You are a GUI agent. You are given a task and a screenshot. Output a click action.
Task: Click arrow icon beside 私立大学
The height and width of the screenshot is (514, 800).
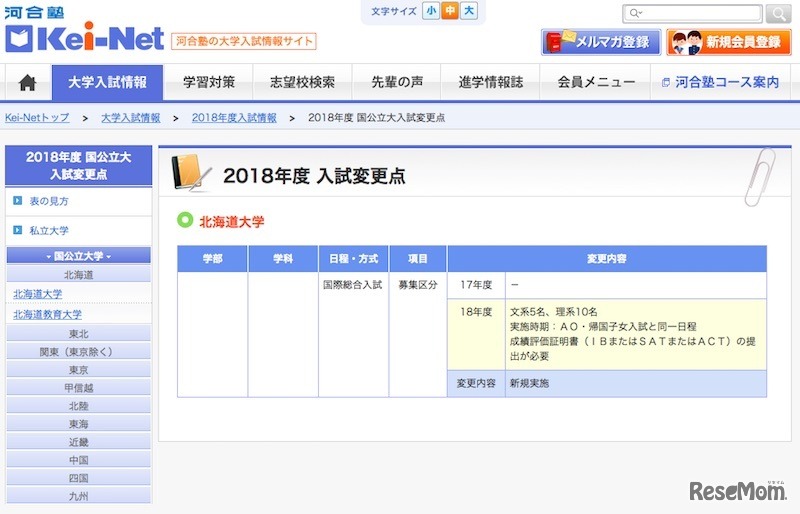point(17,230)
